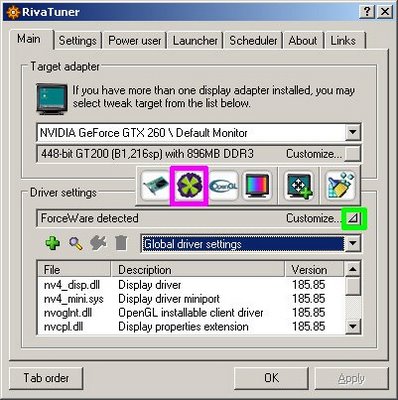398x400 pixels.
Task: Click the Tab order button
Action: tap(46, 378)
